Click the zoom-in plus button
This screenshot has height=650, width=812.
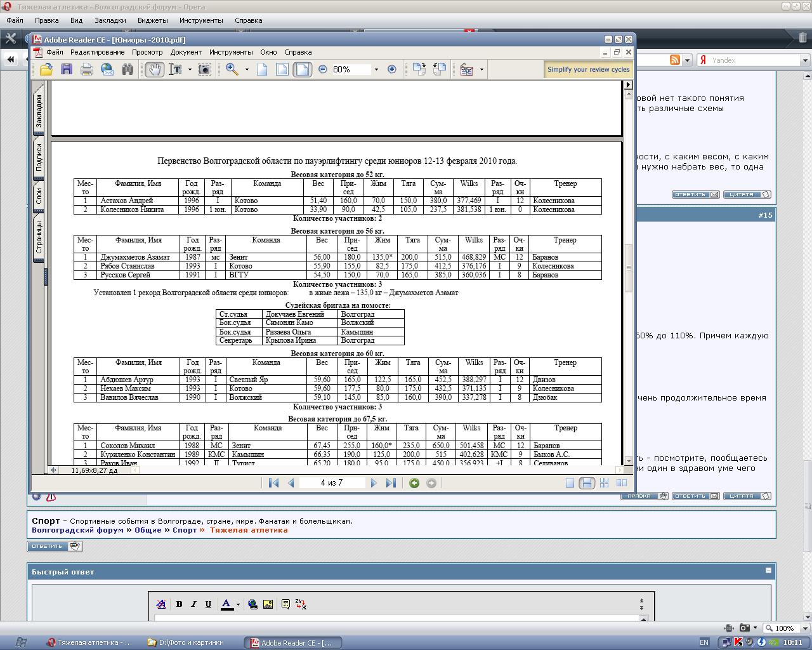pos(392,69)
